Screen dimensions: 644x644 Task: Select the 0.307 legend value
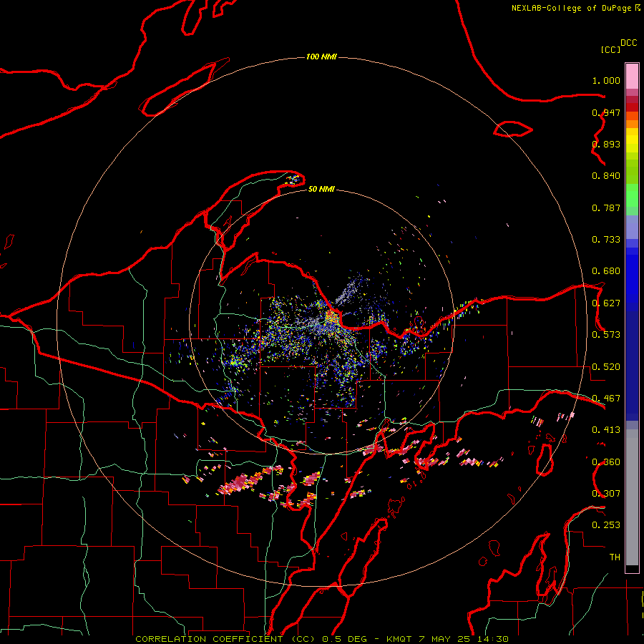pyautogui.click(x=606, y=494)
